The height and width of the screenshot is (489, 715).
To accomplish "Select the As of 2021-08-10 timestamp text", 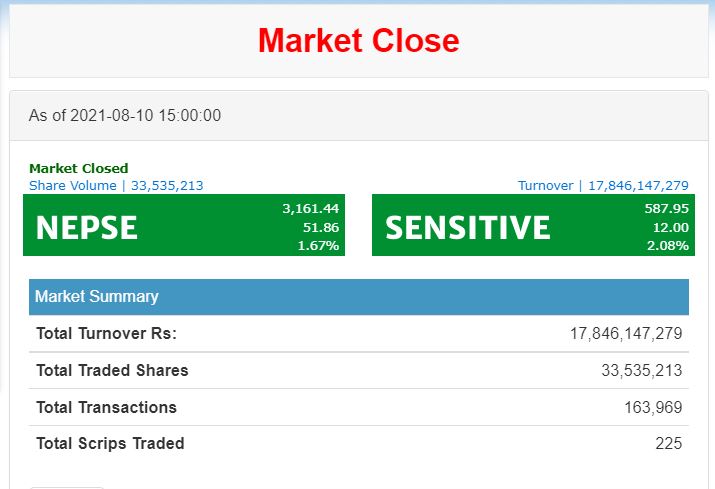I will (125, 116).
